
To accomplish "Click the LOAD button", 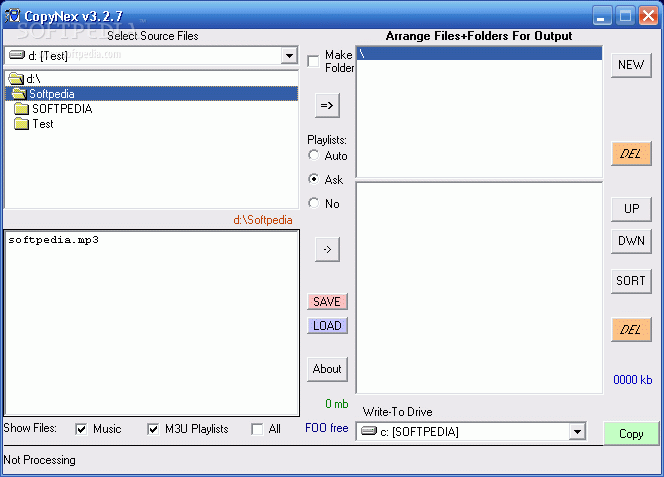I will (x=327, y=326).
